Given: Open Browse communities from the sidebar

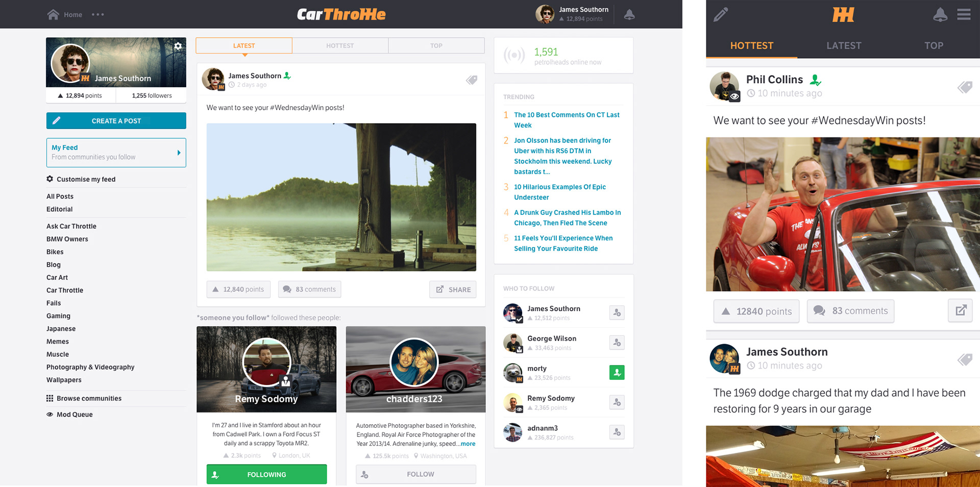Looking at the screenshot, I should click(x=89, y=398).
